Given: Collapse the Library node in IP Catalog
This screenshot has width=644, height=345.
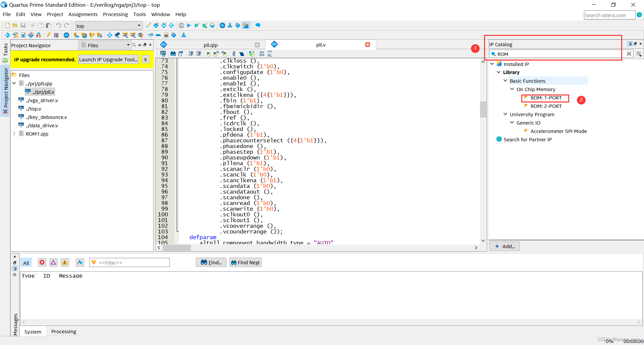Looking at the screenshot, I should click(498, 72).
